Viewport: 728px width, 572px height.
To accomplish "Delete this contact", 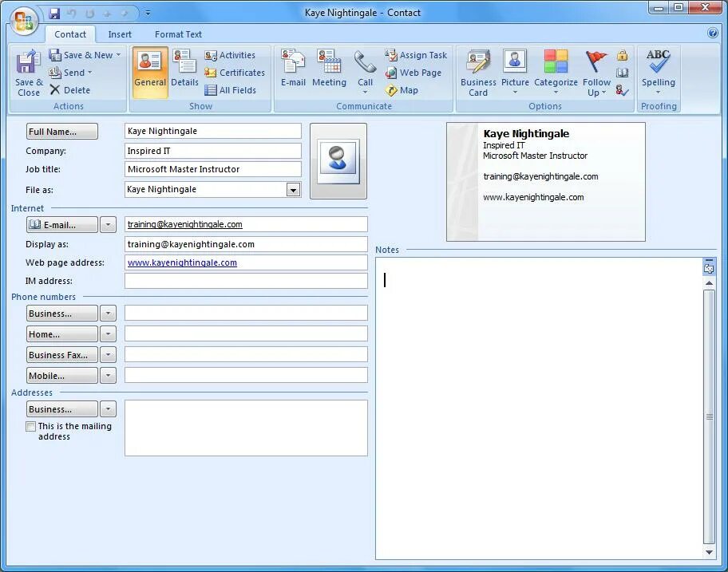I will pyautogui.click(x=70, y=90).
